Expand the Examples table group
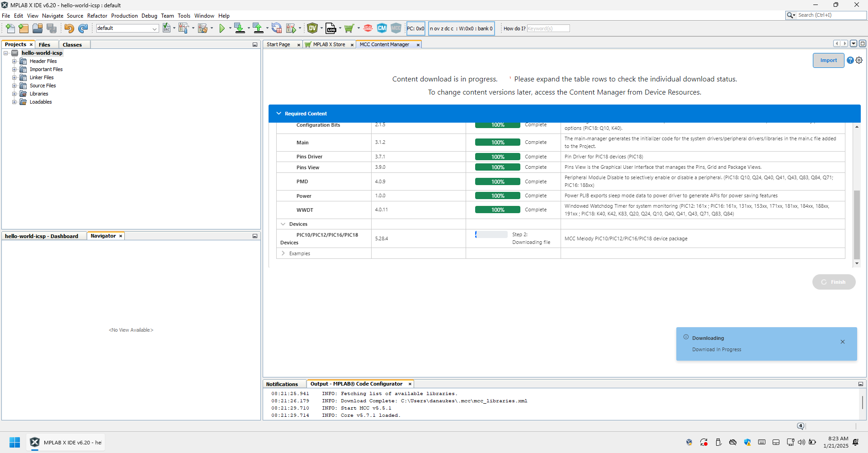This screenshot has width=868, height=453. point(283,253)
